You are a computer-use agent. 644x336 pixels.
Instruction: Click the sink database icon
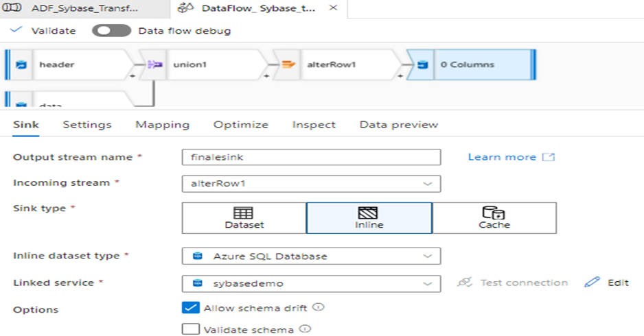(422, 64)
